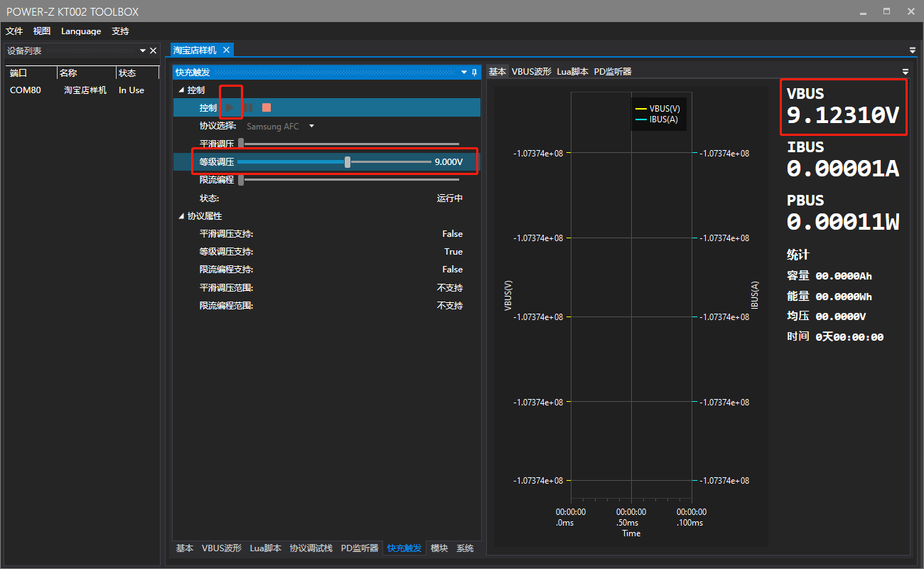Pin the 快充触发 panel with the pushpin icon
The width and height of the screenshot is (924, 569).
(x=474, y=73)
